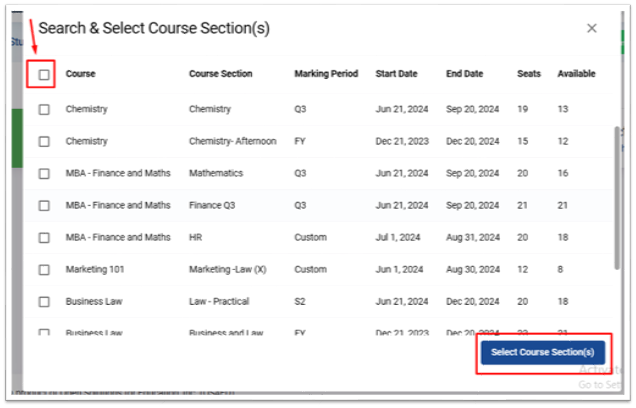The image size is (636, 408).
Task: Click the Available column header
Action: (x=576, y=74)
